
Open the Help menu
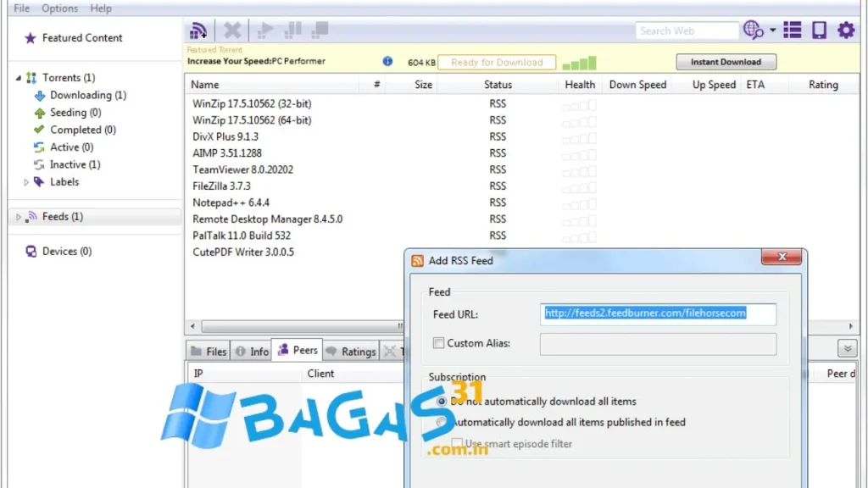pyautogui.click(x=101, y=8)
